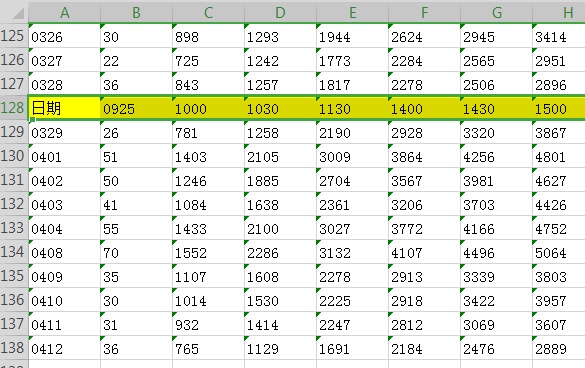The image size is (585, 368).
Task: Select cell with value 4107
Action: (x=425, y=252)
